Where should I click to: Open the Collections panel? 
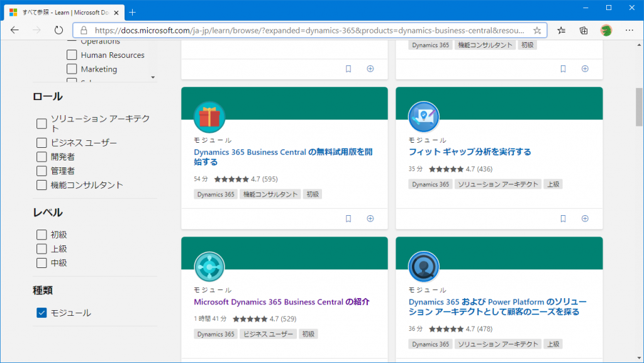[x=584, y=30]
